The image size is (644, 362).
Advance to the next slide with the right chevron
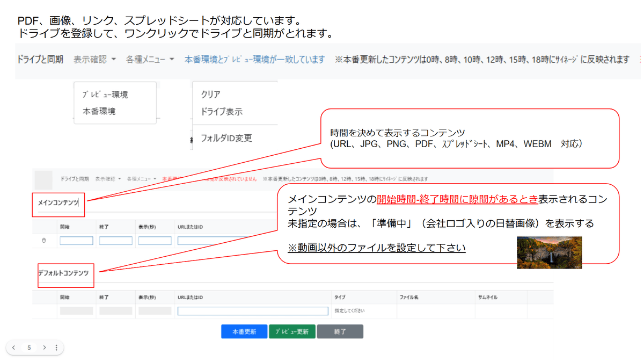click(45, 348)
